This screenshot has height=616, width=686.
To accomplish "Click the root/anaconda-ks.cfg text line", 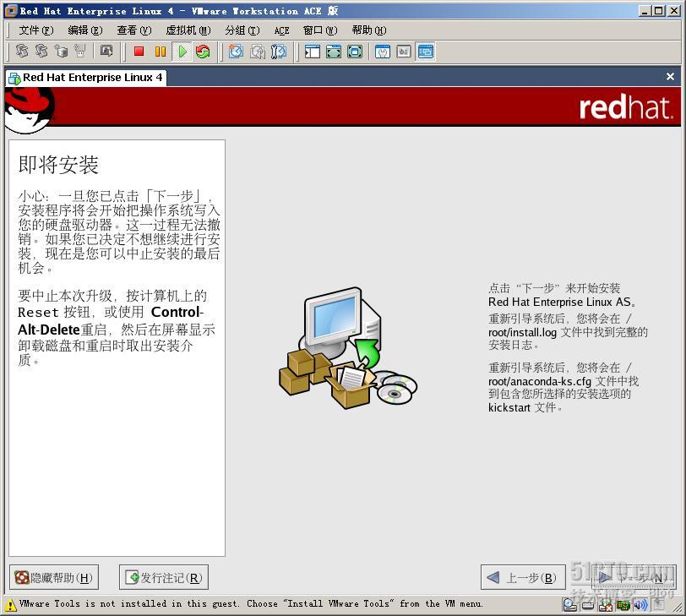I will [563, 381].
